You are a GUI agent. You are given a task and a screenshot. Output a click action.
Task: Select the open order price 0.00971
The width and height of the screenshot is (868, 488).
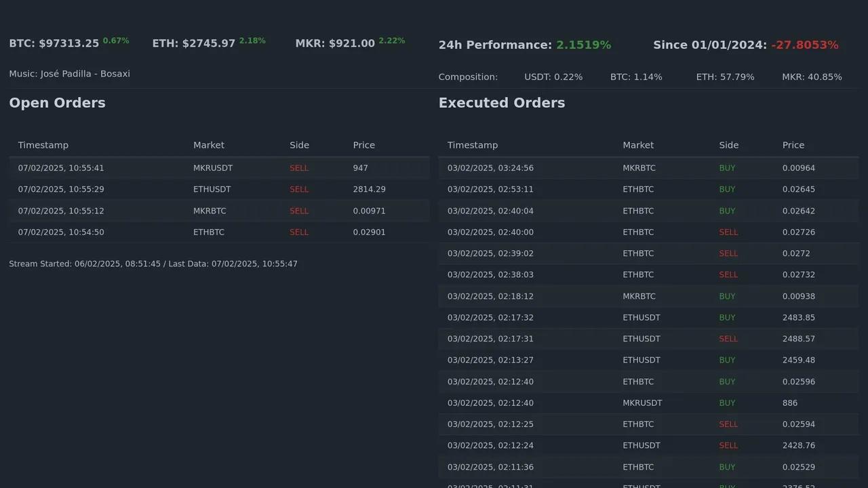pyautogui.click(x=370, y=211)
